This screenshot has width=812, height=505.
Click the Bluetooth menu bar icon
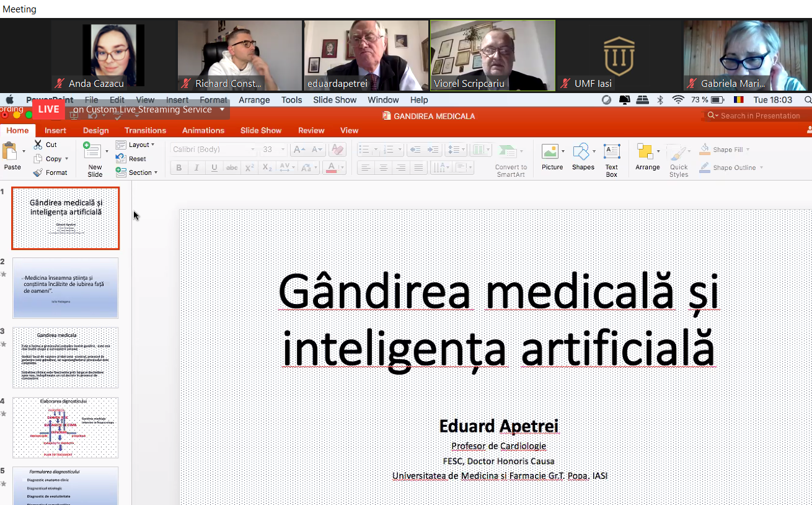660,100
